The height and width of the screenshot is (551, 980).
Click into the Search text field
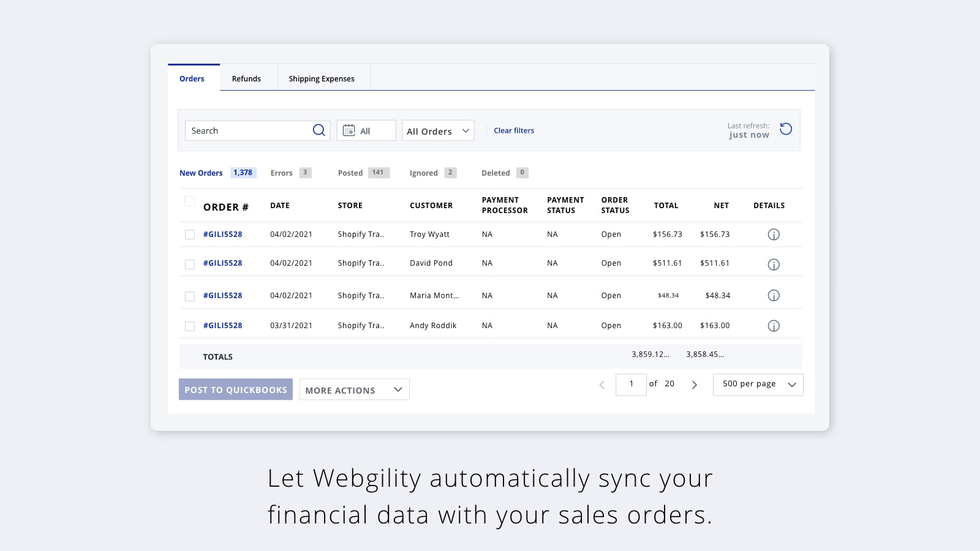248,131
